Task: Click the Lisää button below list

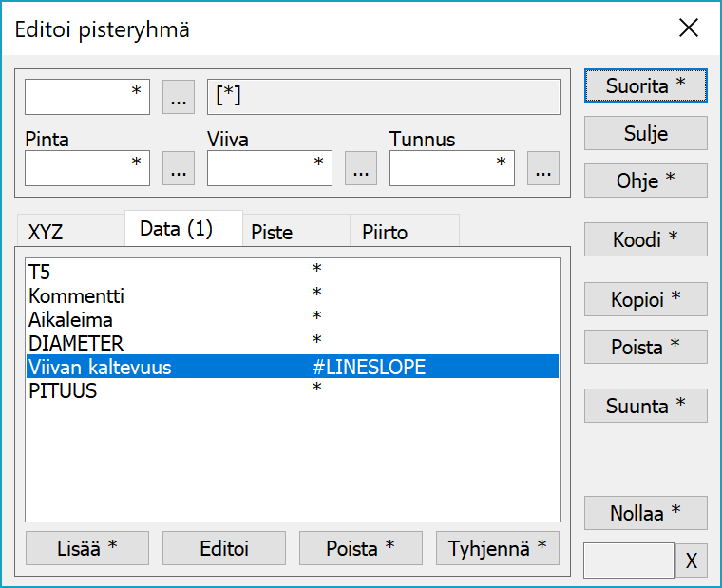Action: 87,548
